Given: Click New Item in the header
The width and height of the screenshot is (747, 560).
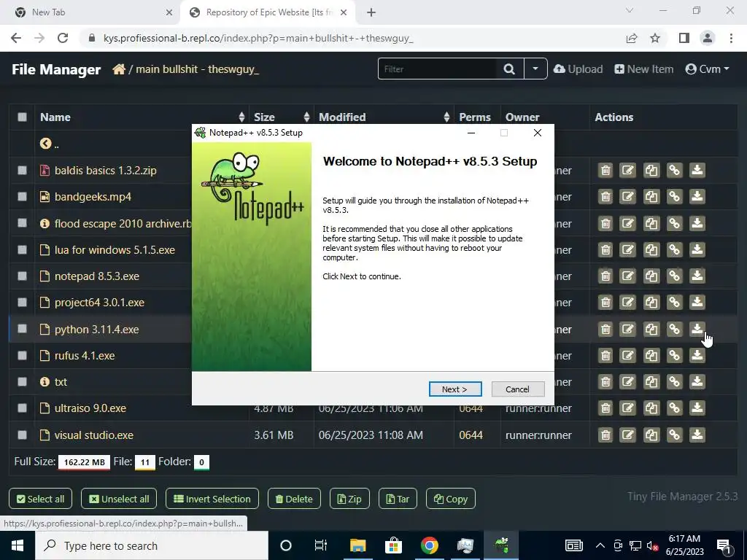Looking at the screenshot, I should pos(643,69).
